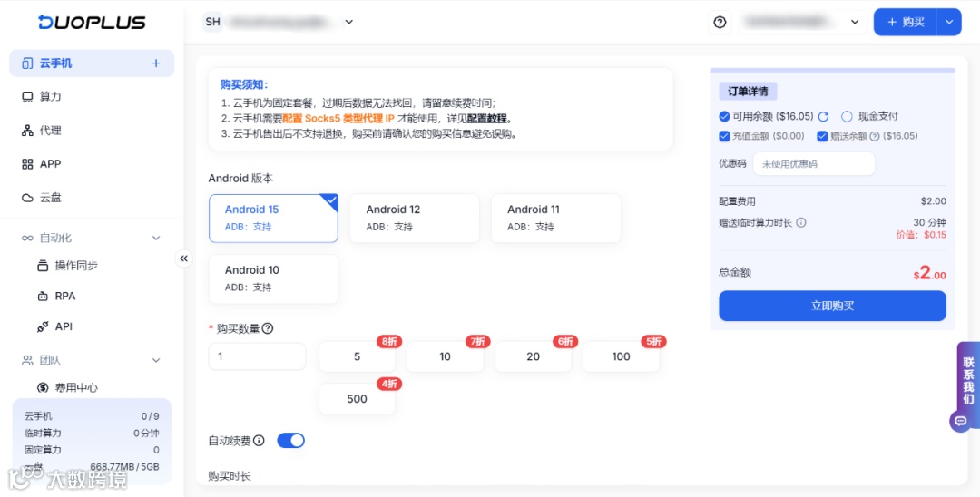Click the 云手机 0/9 usage row
The image size is (980, 497).
pos(92,416)
